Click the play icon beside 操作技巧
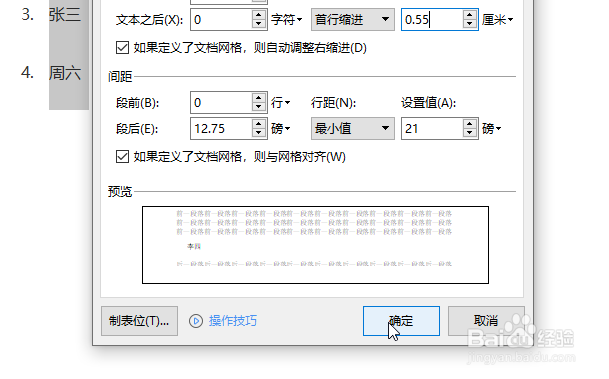The width and height of the screenshot is (609, 379). coord(196,321)
